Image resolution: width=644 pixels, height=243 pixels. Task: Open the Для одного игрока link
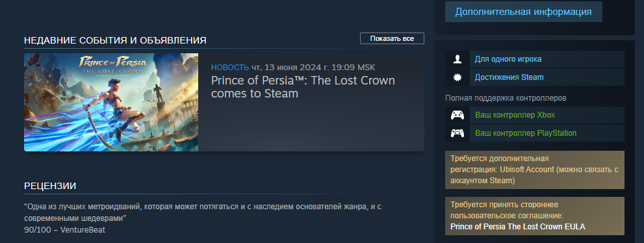(508, 59)
